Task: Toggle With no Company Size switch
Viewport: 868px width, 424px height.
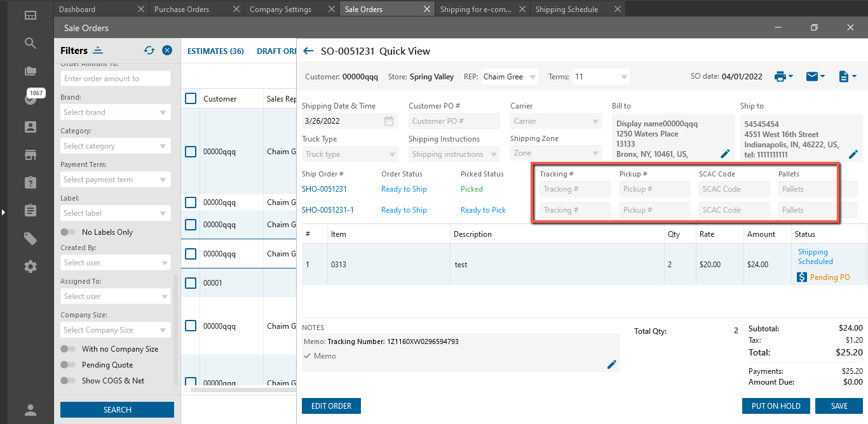Action: point(68,349)
